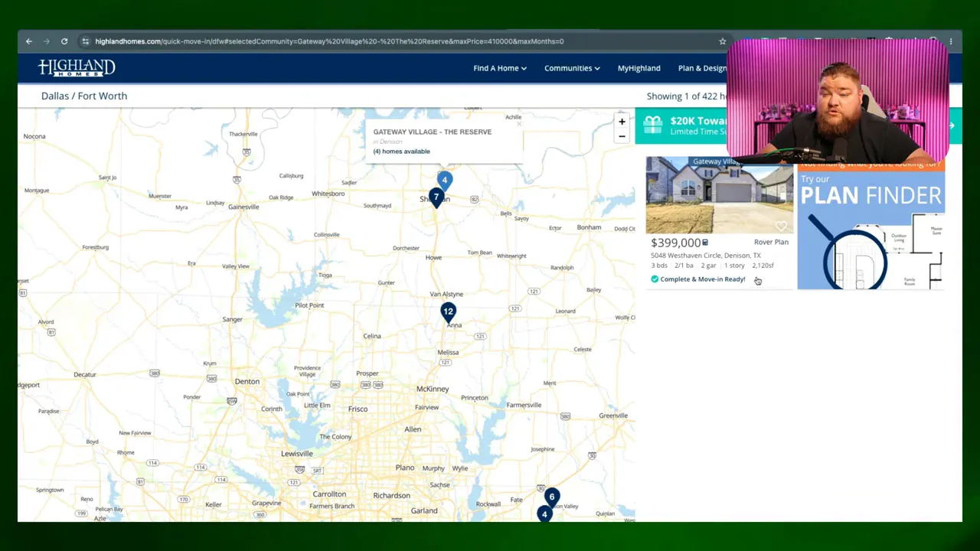Bookmark this page with the star icon
The image size is (980, 551).
(722, 41)
